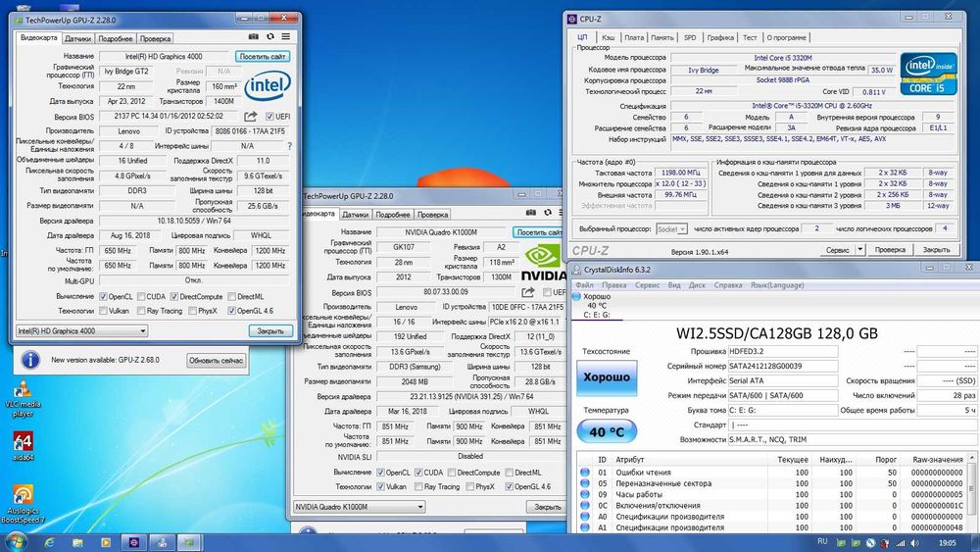Toggle OpenCL checkbox in Intel GPU-Z
Screen dimensions: 980x552
(x=103, y=296)
